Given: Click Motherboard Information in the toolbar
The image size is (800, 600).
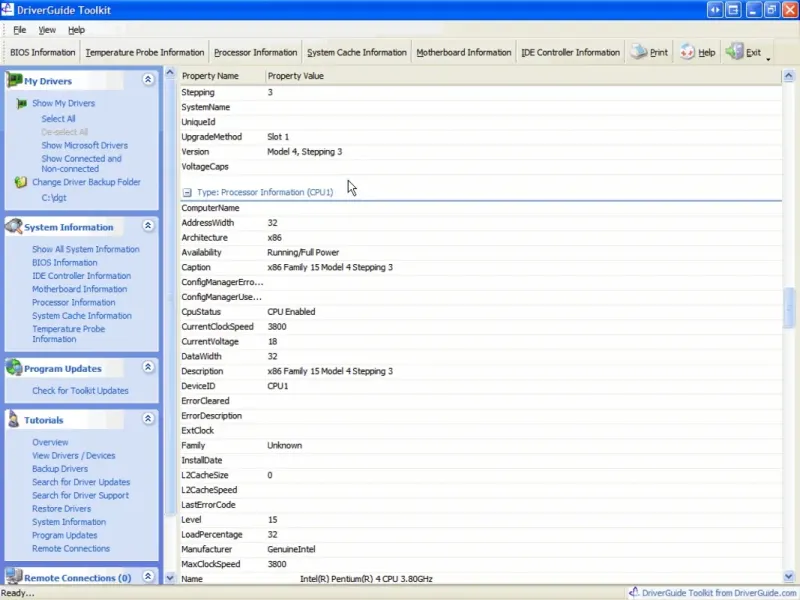Looking at the screenshot, I should [463, 52].
